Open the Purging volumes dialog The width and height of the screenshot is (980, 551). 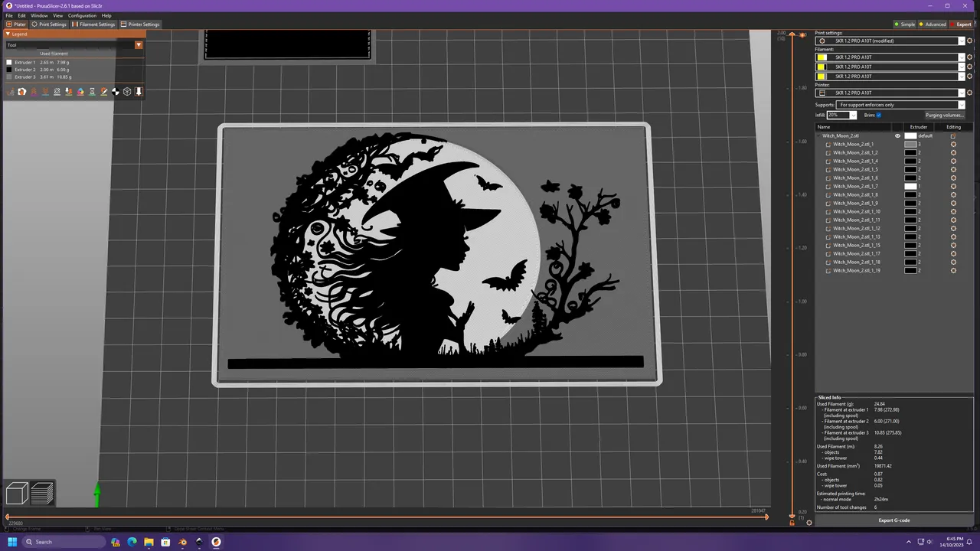click(x=945, y=115)
